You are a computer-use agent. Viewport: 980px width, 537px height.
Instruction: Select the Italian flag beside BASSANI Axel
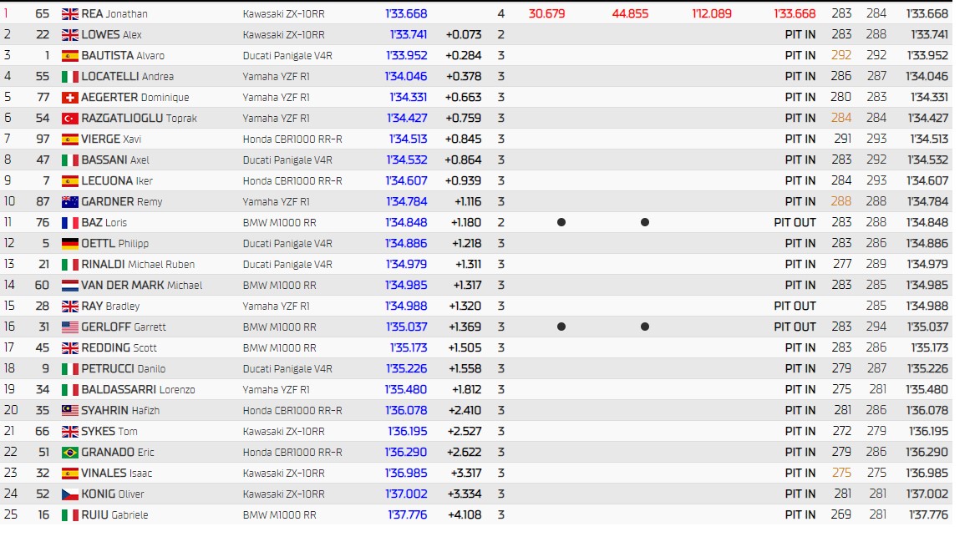pos(70,160)
